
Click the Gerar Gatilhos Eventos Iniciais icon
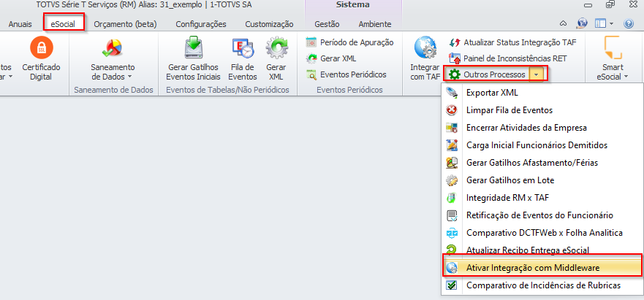tap(193, 47)
